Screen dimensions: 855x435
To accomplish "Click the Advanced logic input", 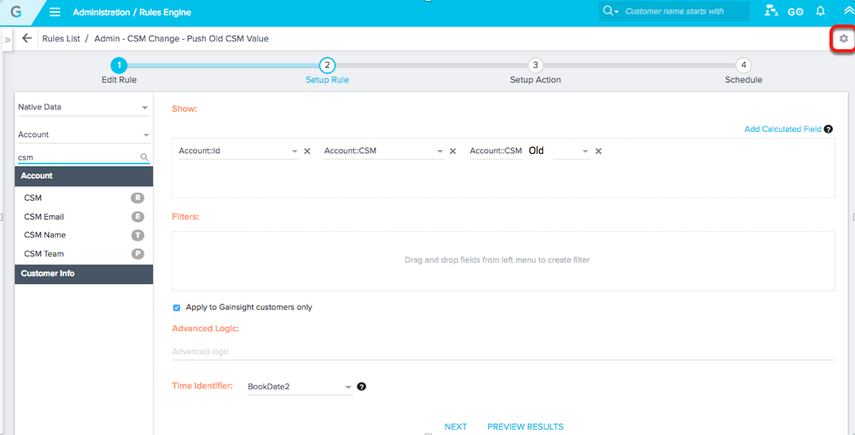I will tap(503, 352).
